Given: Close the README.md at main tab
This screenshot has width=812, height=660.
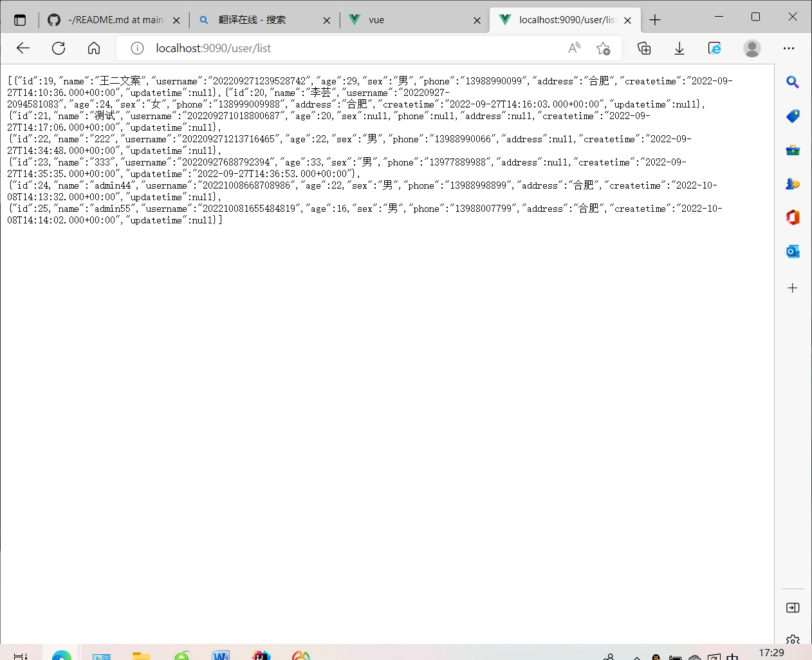Looking at the screenshot, I should pos(176,20).
